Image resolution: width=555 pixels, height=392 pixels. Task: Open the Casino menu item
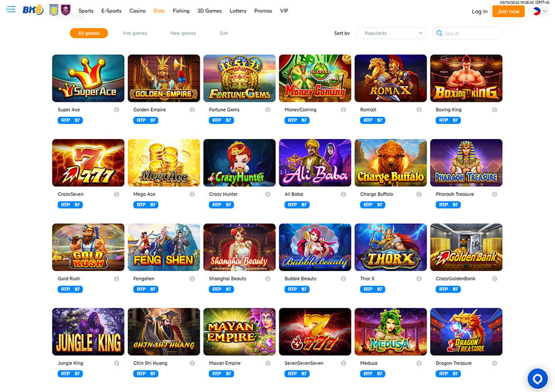137,11
